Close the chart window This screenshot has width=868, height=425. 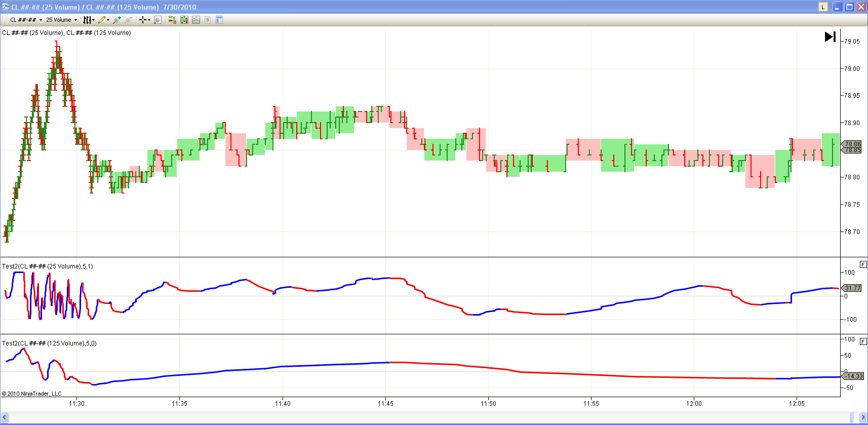(x=860, y=7)
